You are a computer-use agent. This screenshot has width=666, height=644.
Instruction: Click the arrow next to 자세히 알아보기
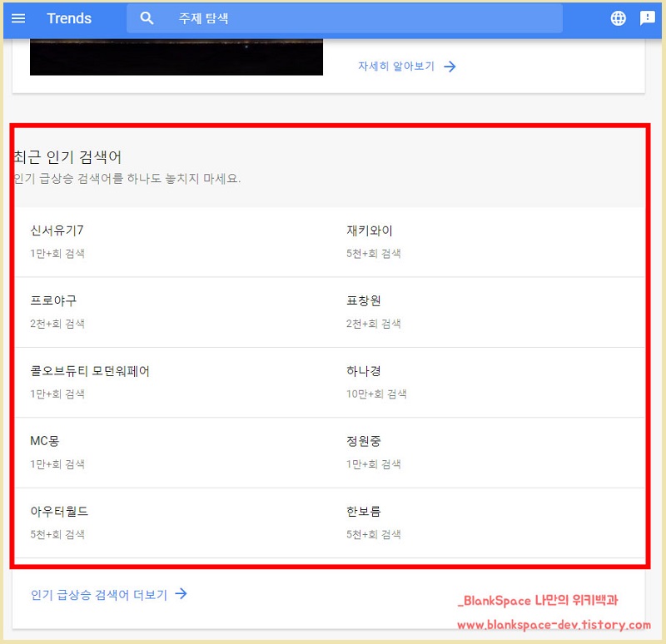[450, 67]
